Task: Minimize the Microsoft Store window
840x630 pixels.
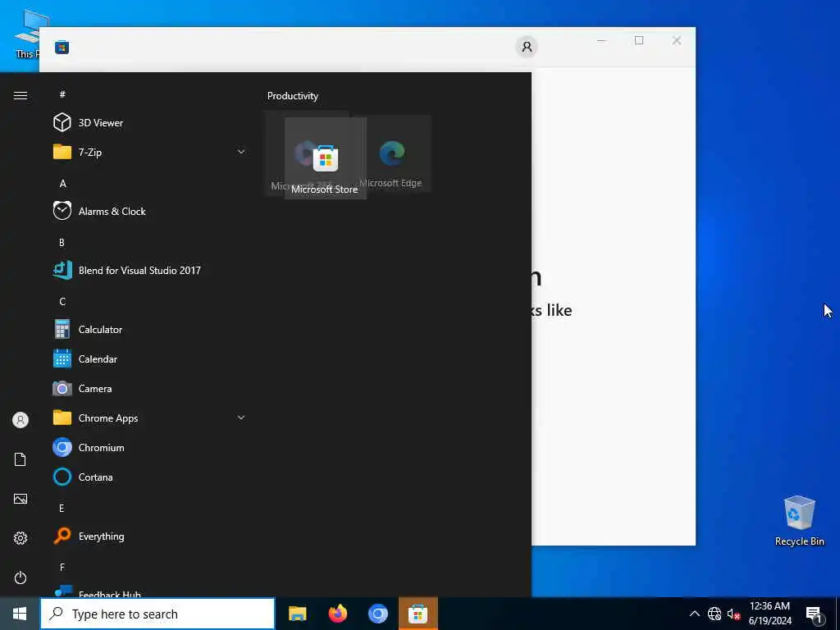Action: coord(601,40)
